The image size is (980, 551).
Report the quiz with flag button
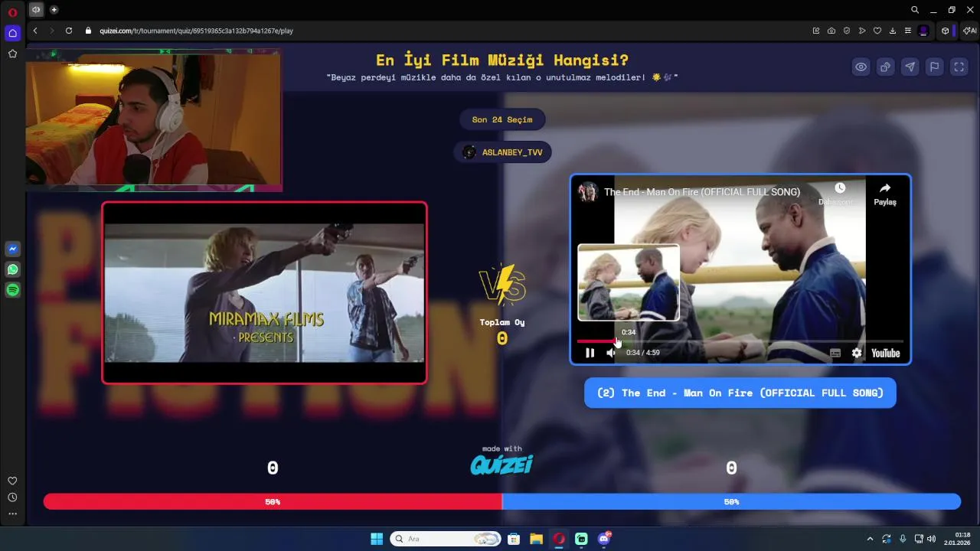tap(934, 67)
